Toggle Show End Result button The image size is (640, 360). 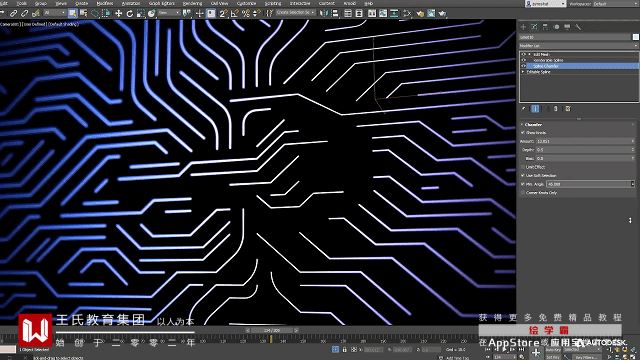535,109
